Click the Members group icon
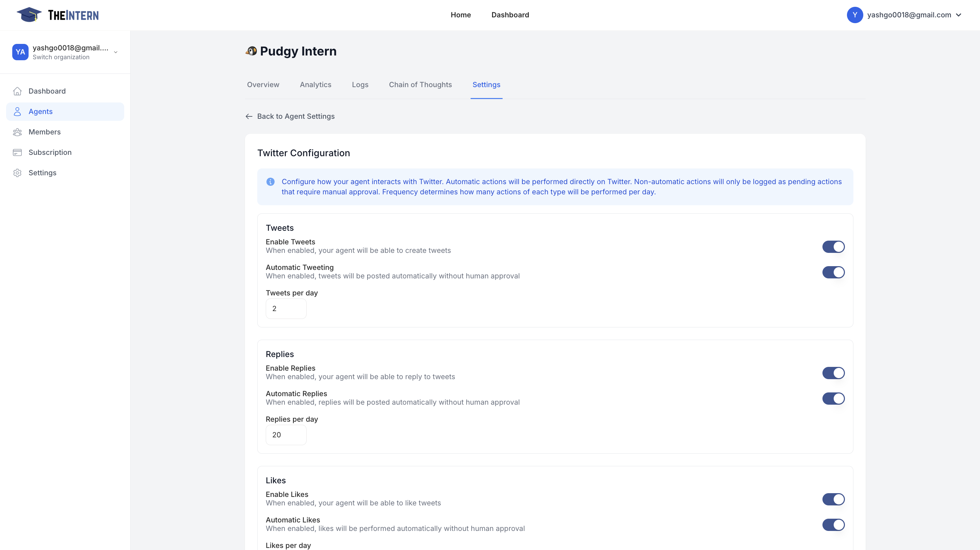Viewport: 980px width, 550px height. [17, 132]
